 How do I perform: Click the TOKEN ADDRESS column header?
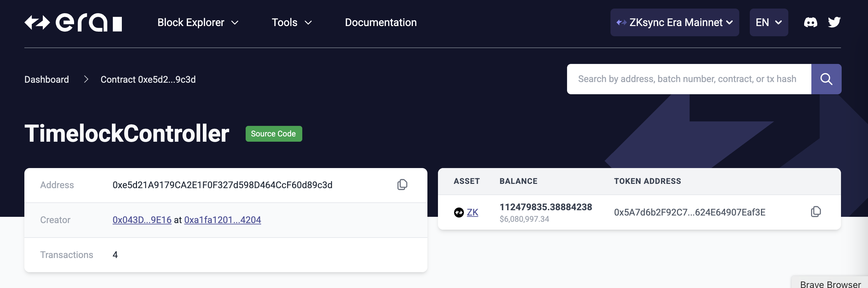[647, 182]
